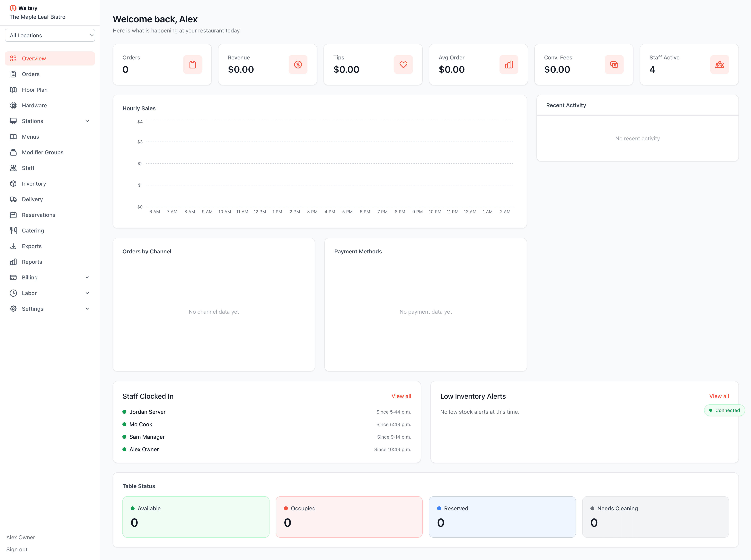This screenshot has width=751, height=560.
Task: Click the Connected status badge
Action: coord(724,410)
